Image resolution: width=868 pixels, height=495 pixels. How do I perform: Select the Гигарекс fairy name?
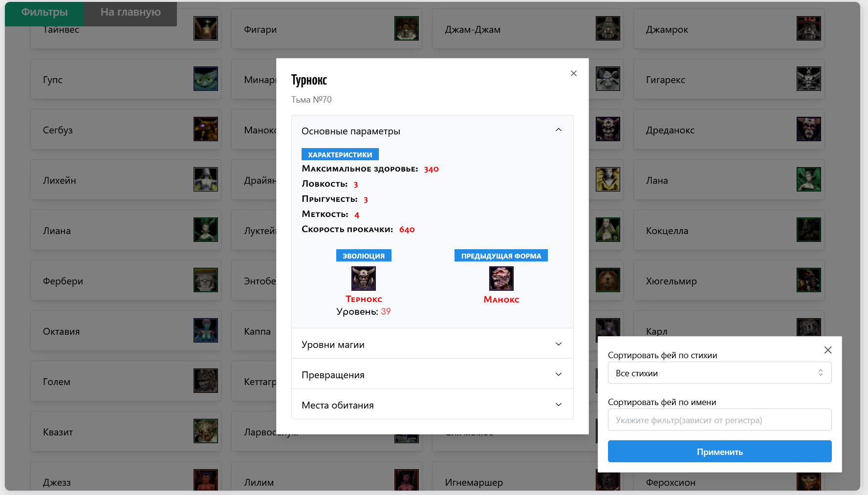[x=666, y=80]
